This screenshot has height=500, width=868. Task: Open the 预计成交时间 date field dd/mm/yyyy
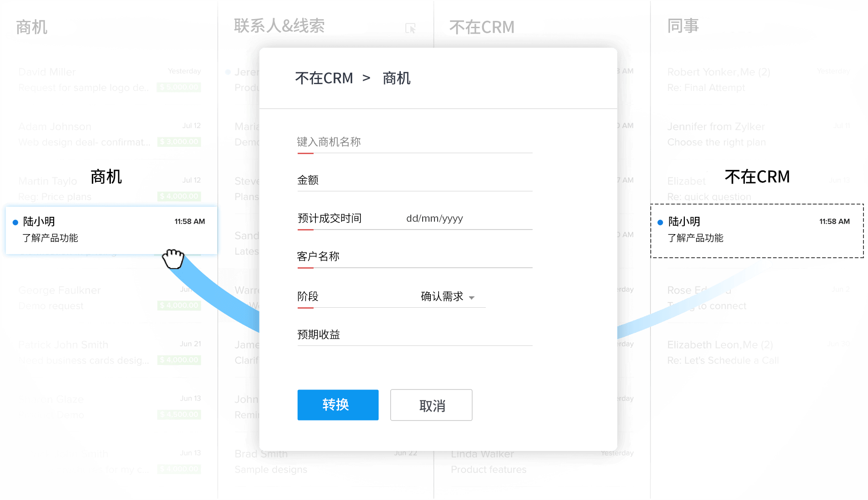pos(434,219)
